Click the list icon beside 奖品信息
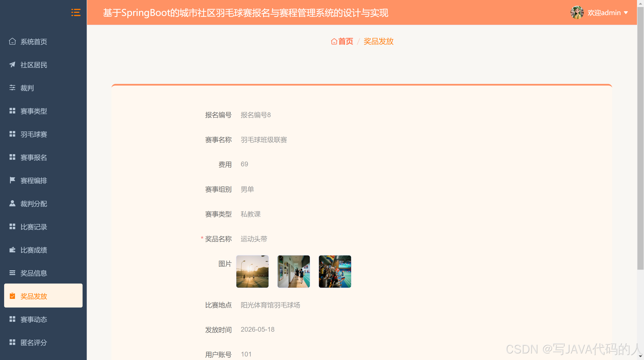Screen dimensions: 644x360 tap(12, 273)
